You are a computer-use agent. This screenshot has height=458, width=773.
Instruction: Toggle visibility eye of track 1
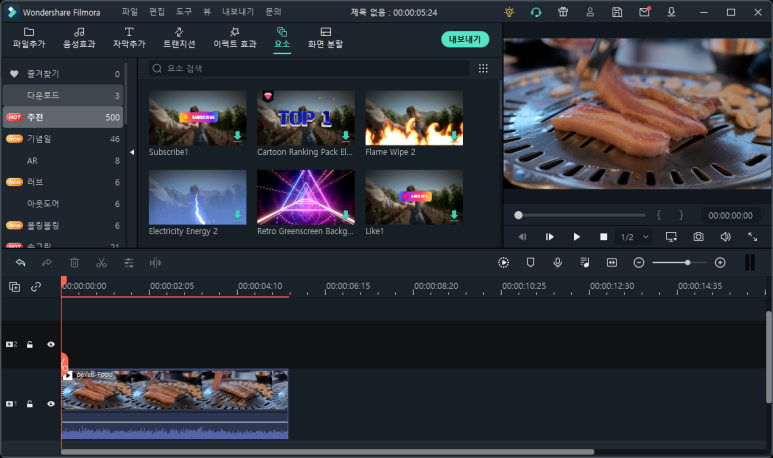click(x=51, y=404)
